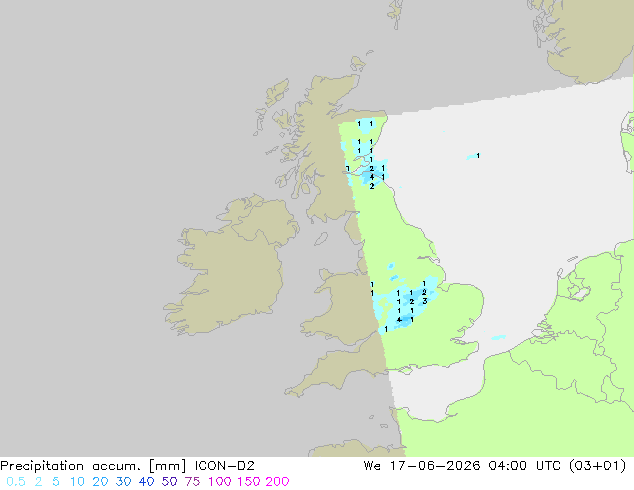634x490 pixels.
Task: Click the 40 mm legend value
Action: click(x=146, y=482)
